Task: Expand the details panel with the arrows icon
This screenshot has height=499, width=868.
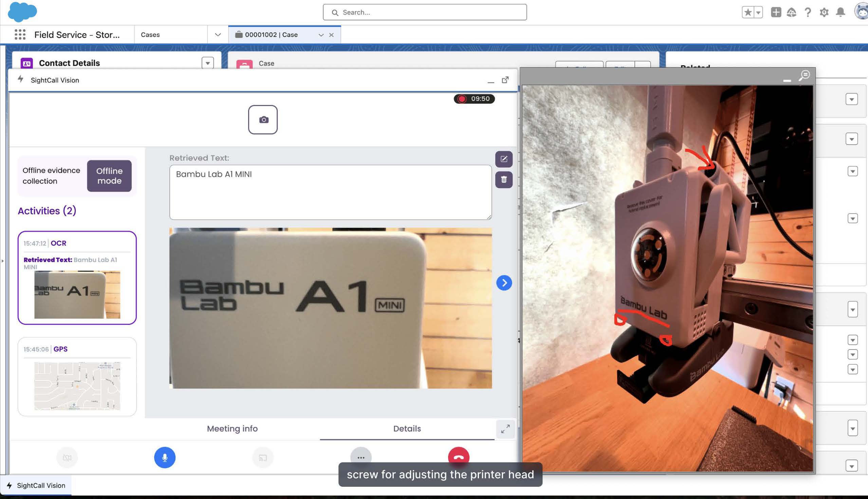Action: (x=505, y=429)
